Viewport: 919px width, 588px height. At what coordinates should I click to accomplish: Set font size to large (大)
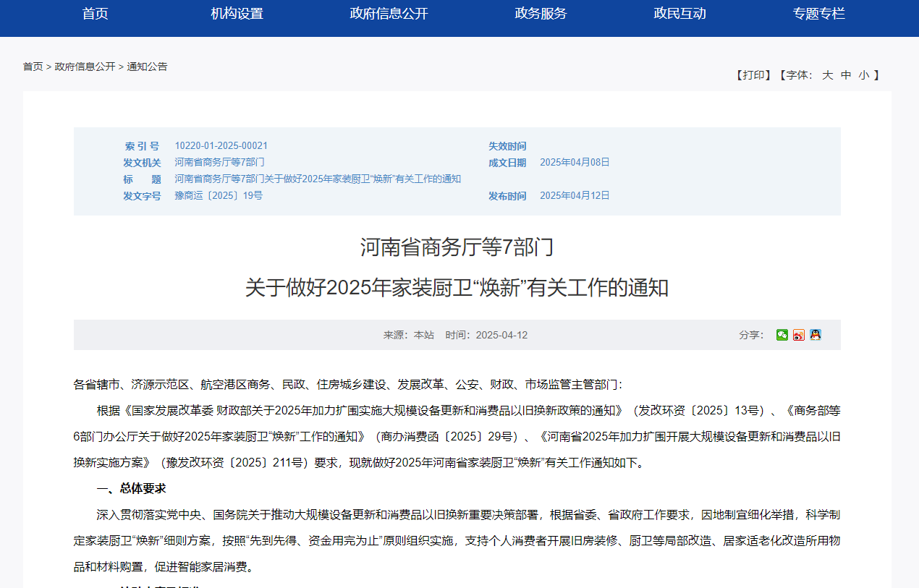tap(827, 75)
